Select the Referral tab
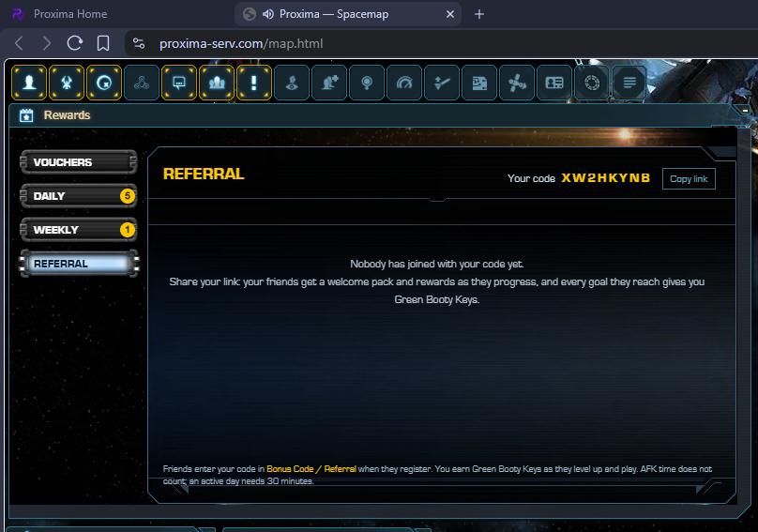 [78, 264]
